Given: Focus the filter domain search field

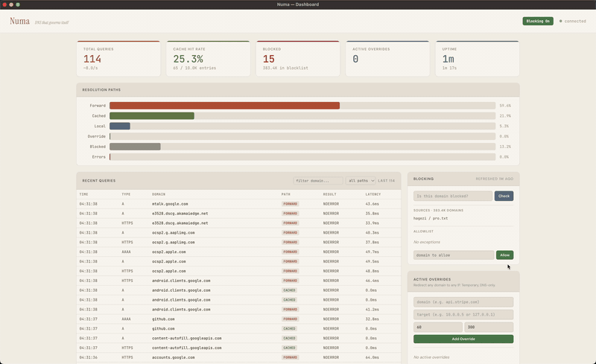Looking at the screenshot, I should pos(318,181).
